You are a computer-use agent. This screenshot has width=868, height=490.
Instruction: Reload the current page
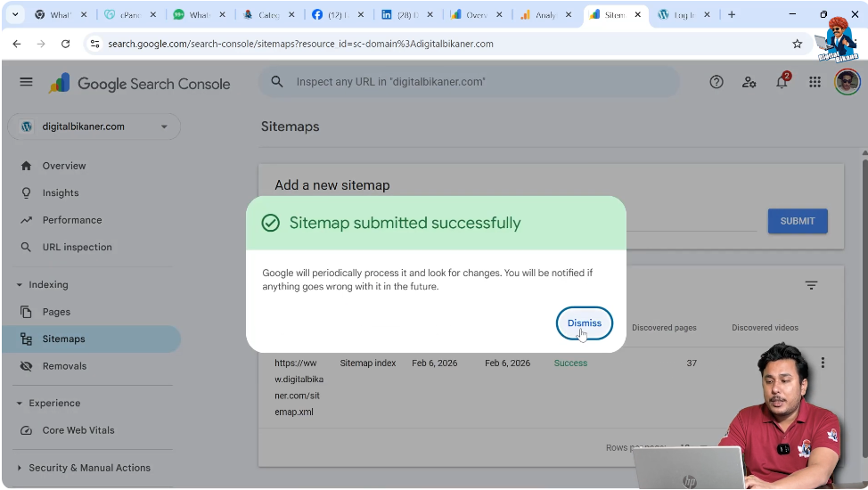(65, 44)
